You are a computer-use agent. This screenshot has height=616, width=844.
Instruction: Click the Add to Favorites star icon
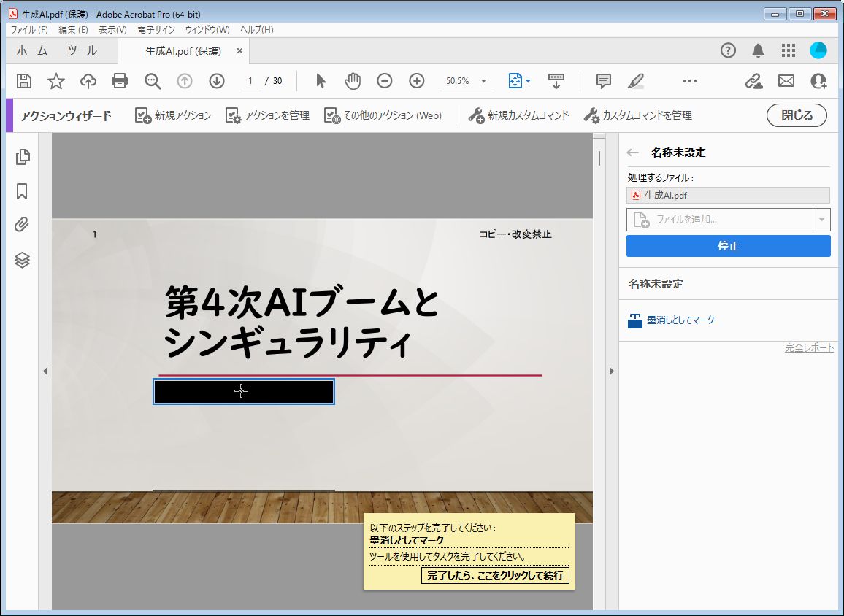55,80
